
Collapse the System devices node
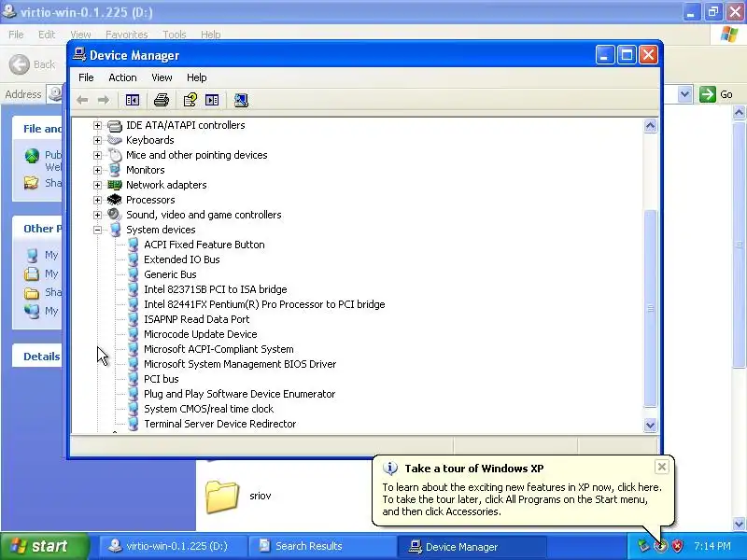98,230
